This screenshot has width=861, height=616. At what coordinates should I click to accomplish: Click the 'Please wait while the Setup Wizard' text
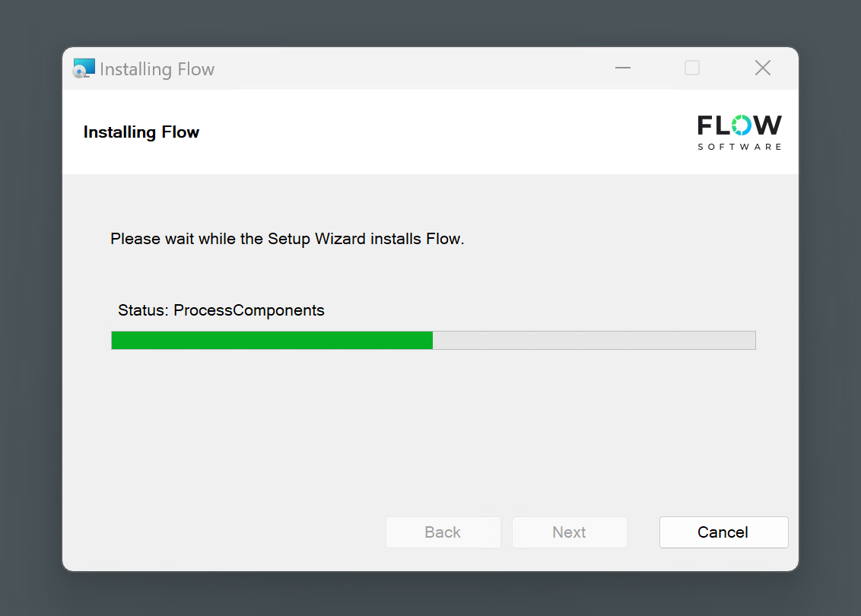(287, 239)
